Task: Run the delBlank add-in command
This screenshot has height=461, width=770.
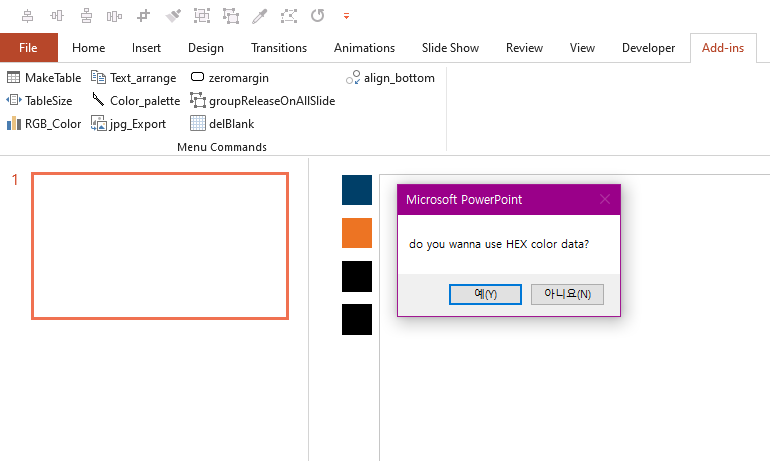Action: (222, 124)
